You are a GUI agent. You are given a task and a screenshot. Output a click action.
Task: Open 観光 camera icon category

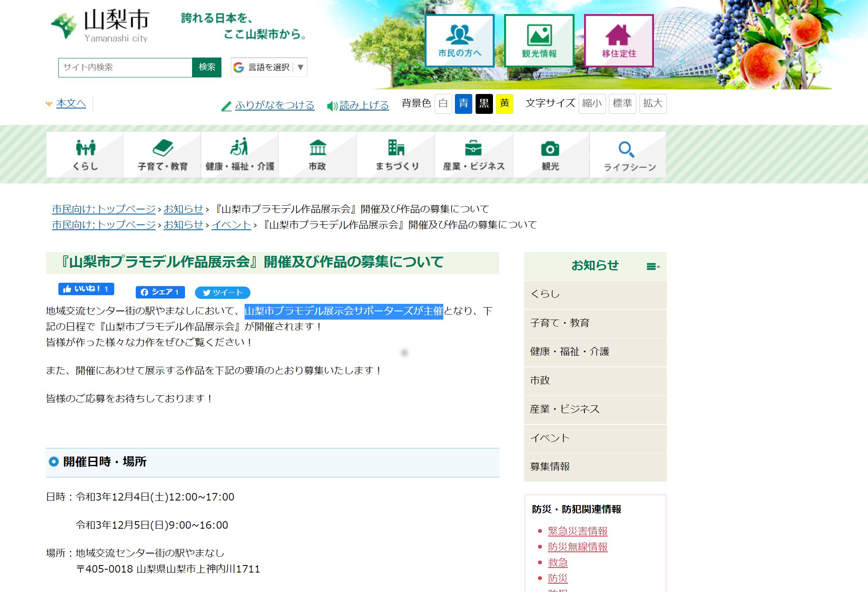(x=550, y=155)
